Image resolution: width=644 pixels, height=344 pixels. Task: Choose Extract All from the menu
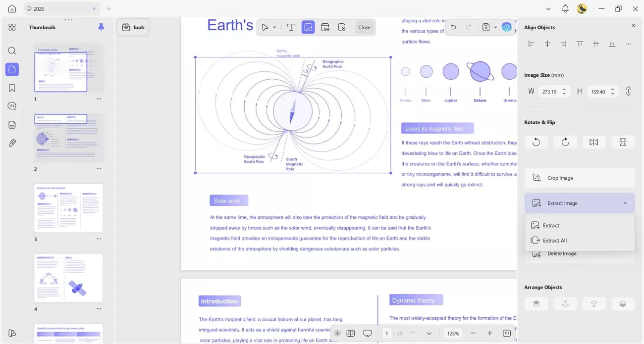580,240
